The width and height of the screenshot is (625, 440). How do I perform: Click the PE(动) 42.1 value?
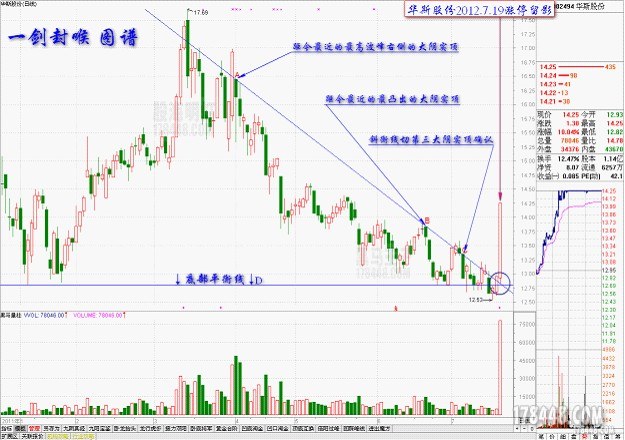pos(616,176)
